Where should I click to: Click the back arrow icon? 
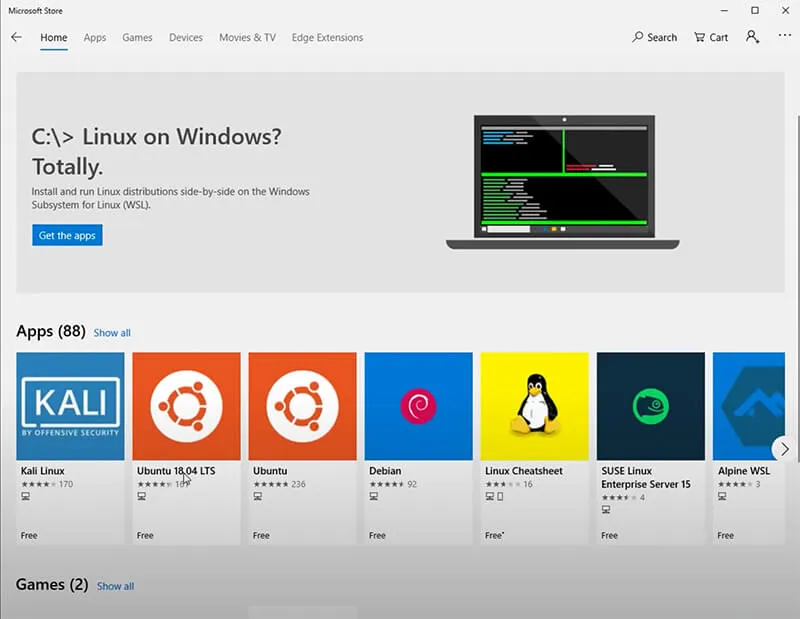point(16,37)
